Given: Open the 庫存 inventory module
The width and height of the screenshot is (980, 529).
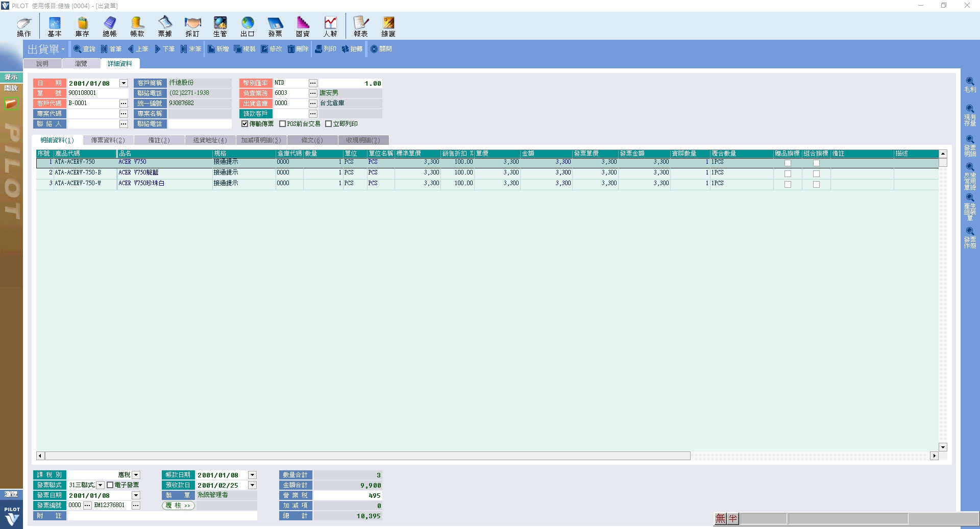Looking at the screenshot, I should (x=82, y=27).
